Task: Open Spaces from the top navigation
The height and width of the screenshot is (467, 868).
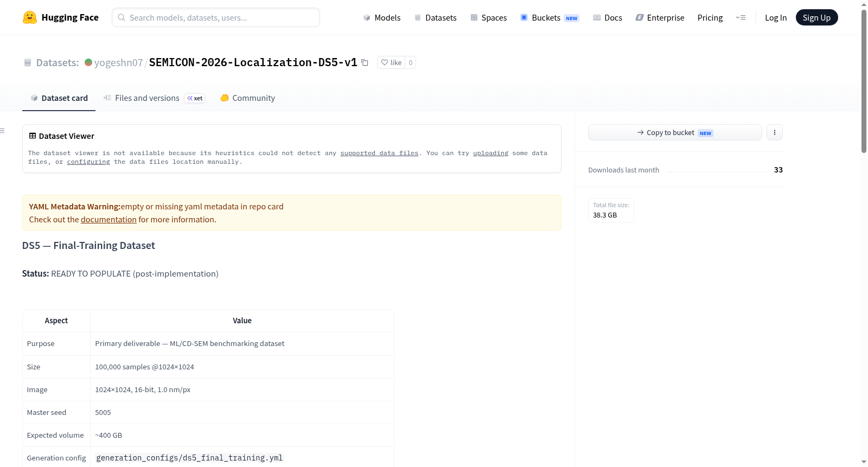Action: (489, 17)
